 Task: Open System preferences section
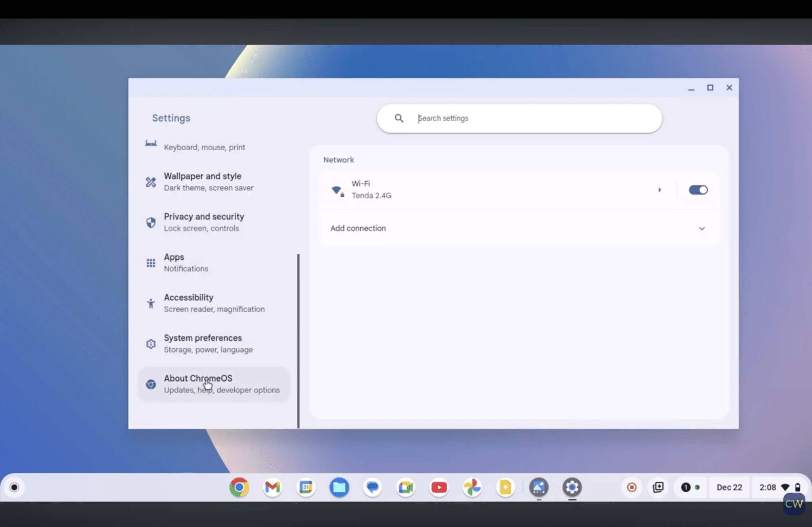point(214,343)
